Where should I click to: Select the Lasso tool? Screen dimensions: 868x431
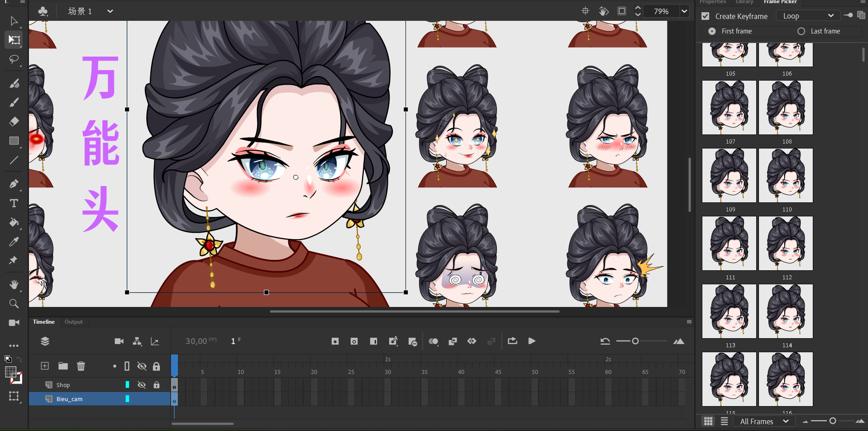(14, 59)
